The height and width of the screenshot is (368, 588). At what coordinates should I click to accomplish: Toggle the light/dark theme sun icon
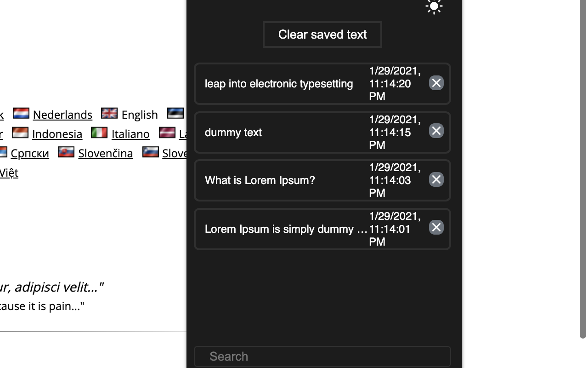click(434, 6)
